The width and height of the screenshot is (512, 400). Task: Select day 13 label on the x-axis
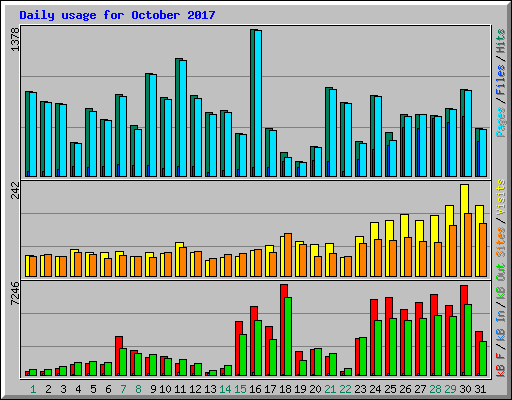click(x=210, y=389)
